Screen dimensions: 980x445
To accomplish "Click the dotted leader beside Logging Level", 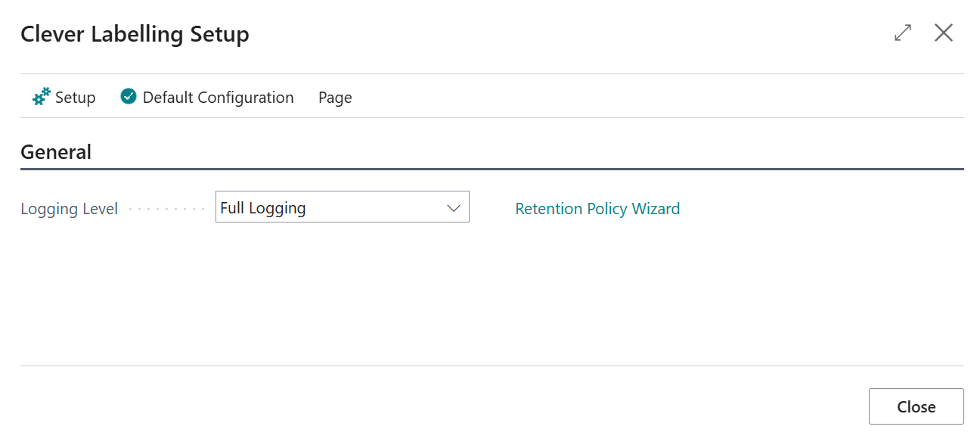I will [x=167, y=209].
